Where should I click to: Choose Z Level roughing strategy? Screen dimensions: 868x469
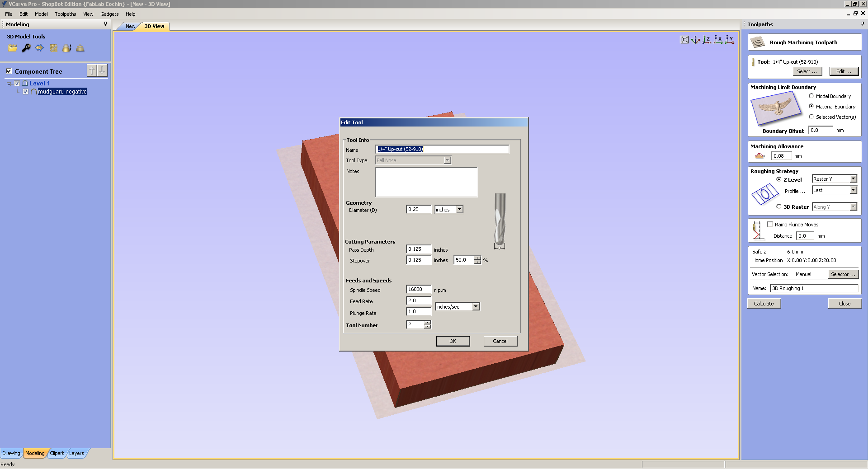(779, 179)
